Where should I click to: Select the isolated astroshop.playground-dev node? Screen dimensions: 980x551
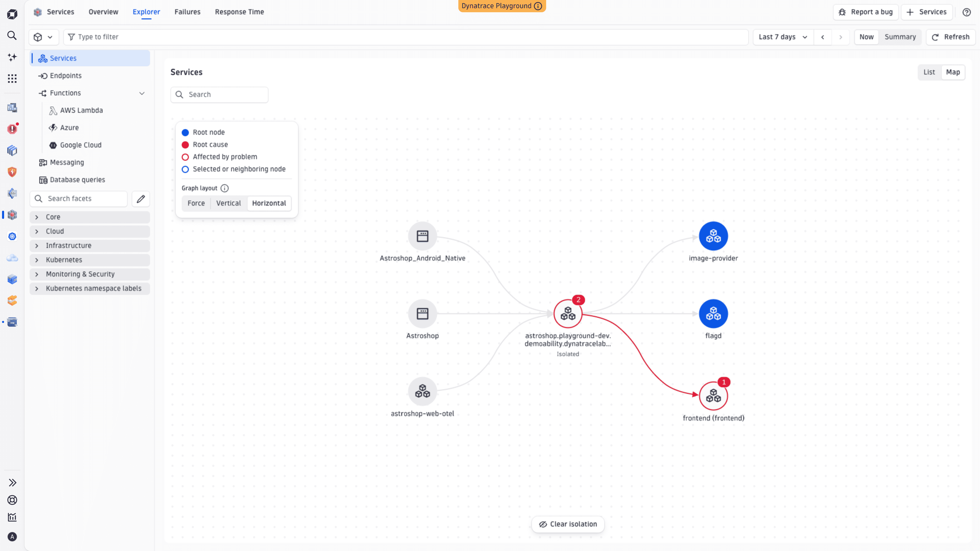pyautogui.click(x=568, y=314)
